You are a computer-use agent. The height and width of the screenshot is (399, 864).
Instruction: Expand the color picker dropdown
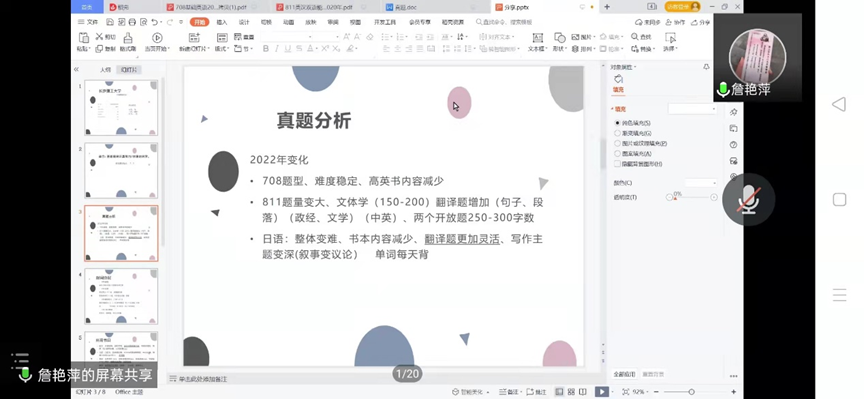pos(701,182)
